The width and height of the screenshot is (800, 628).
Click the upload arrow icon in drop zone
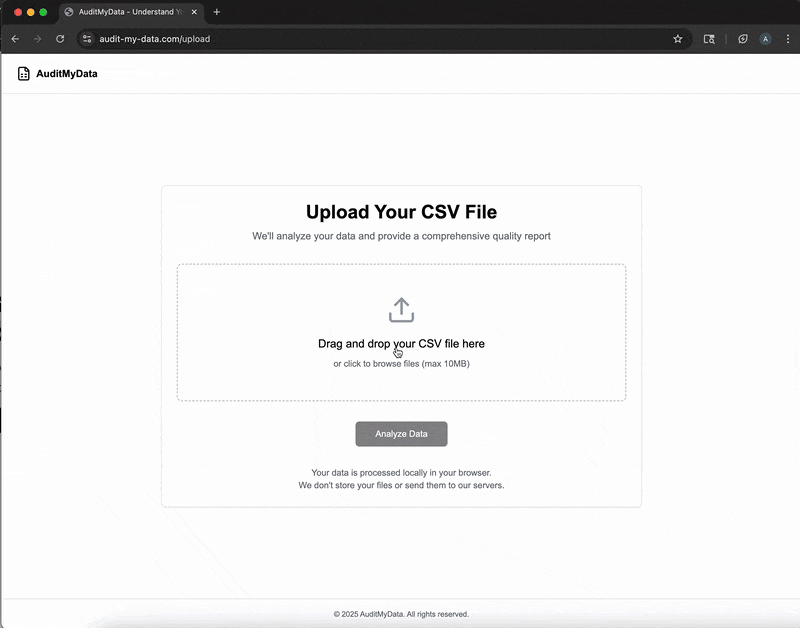(x=401, y=310)
